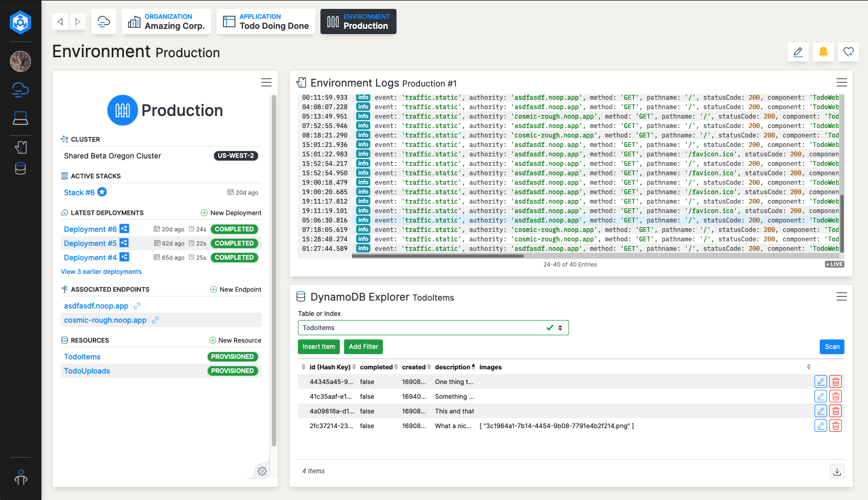This screenshot has width=868, height=500.
Task: Open the cloud icon in left sidebar
Action: [20, 90]
